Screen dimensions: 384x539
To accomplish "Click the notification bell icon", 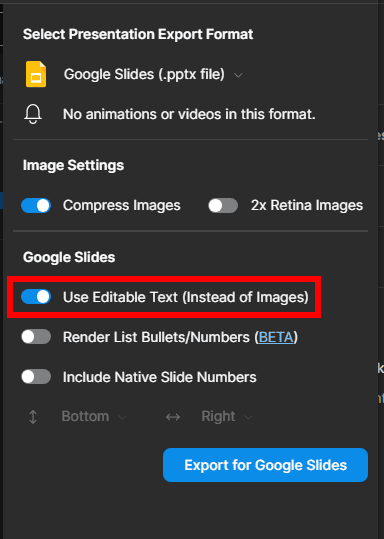I will click(33, 114).
